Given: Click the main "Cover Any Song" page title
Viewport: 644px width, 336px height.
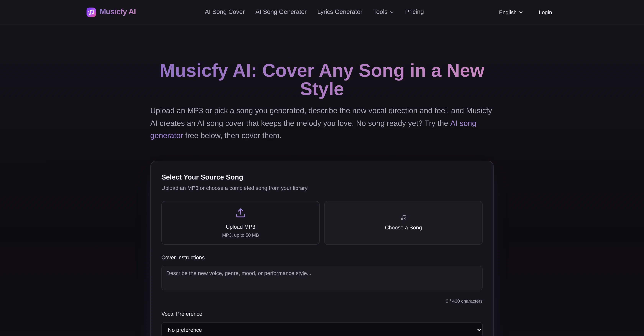Looking at the screenshot, I should coord(322,80).
